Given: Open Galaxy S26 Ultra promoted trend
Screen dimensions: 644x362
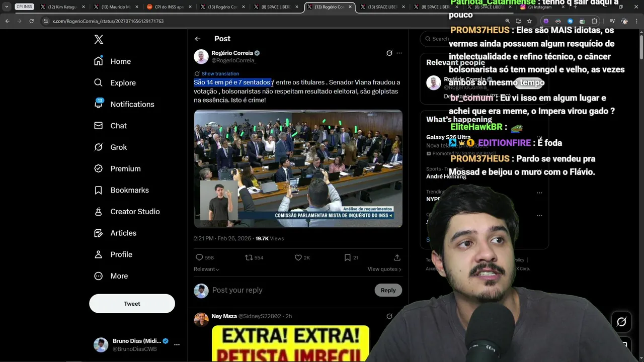Looking at the screenshot, I should [448, 137].
